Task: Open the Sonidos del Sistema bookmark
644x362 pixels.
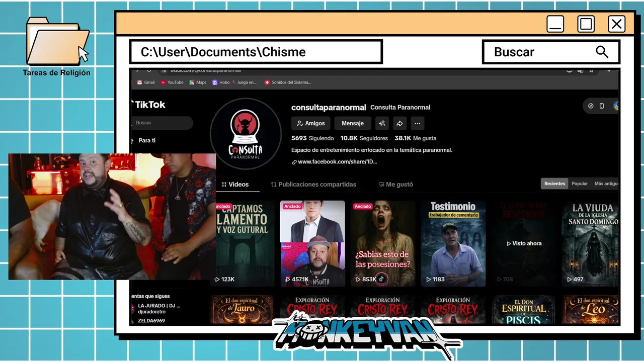Action: (288, 82)
